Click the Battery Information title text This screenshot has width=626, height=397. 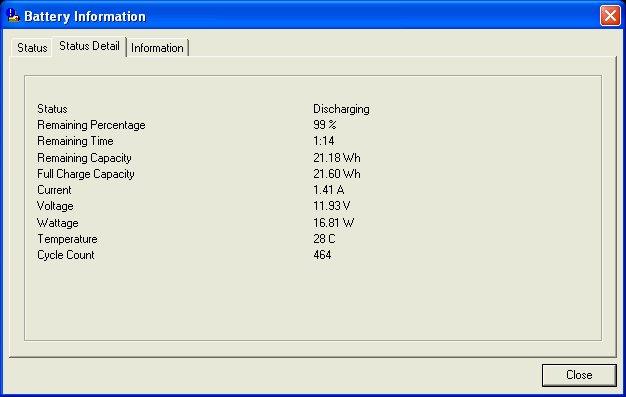pyautogui.click(x=85, y=16)
